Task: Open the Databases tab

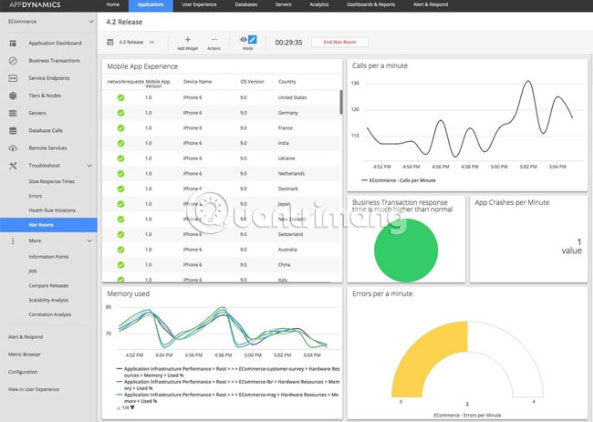Action: coord(246,5)
